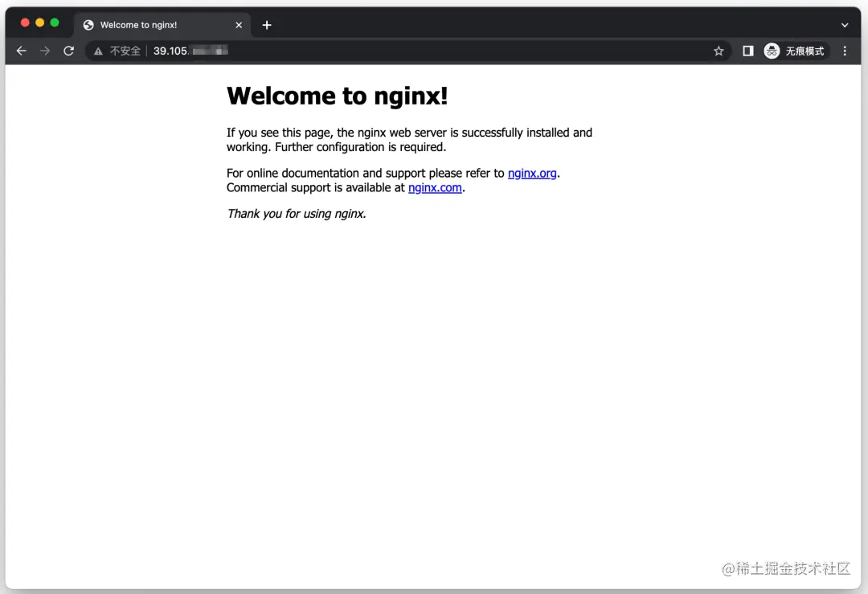Click the Welcome to nginx! heading

coord(337,96)
